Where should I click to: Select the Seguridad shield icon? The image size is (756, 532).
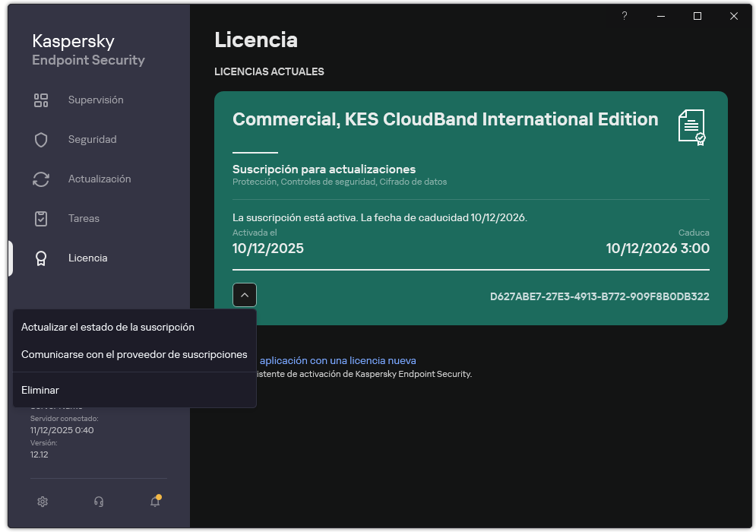point(40,139)
